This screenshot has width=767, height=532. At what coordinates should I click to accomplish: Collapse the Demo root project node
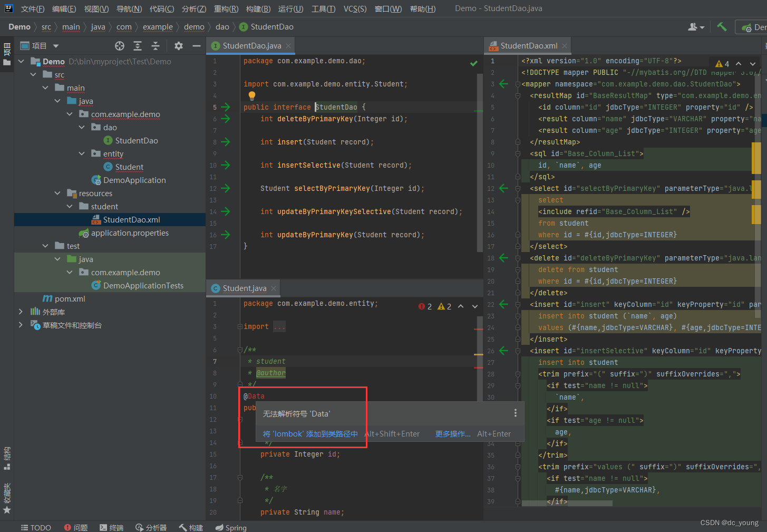point(21,62)
